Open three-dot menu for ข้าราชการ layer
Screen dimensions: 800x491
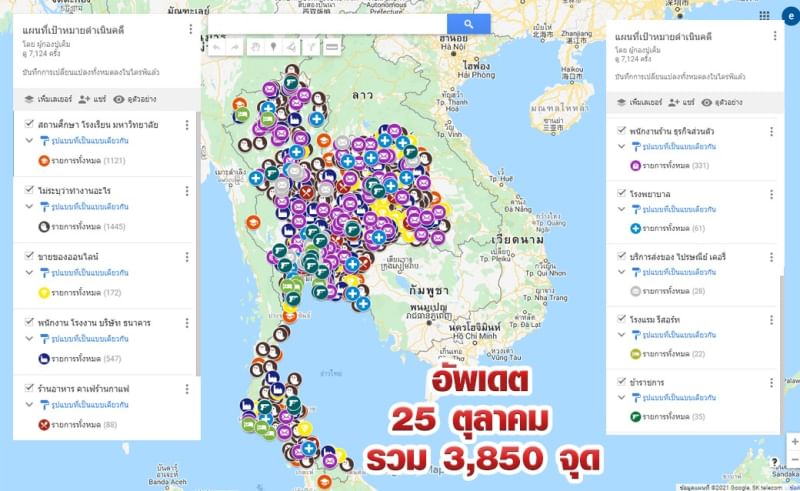coord(771,382)
